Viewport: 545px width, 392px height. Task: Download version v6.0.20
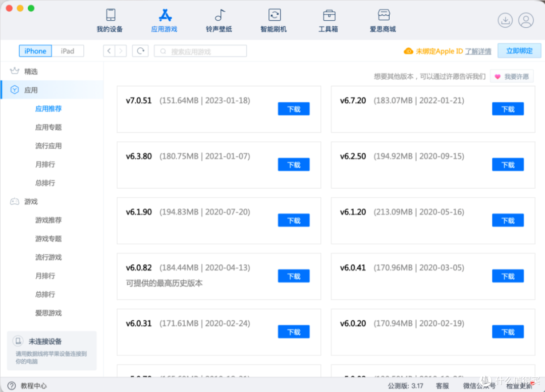[x=508, y=332]
